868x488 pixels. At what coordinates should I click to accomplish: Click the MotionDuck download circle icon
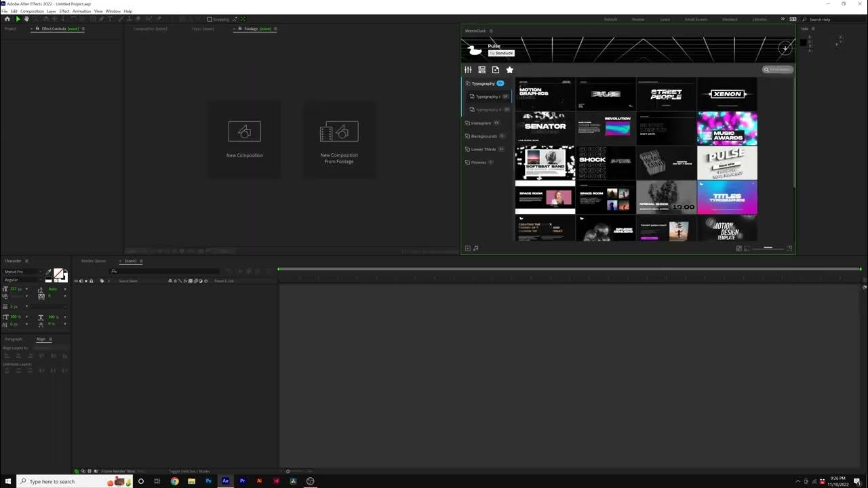click(x=785, y=48)
